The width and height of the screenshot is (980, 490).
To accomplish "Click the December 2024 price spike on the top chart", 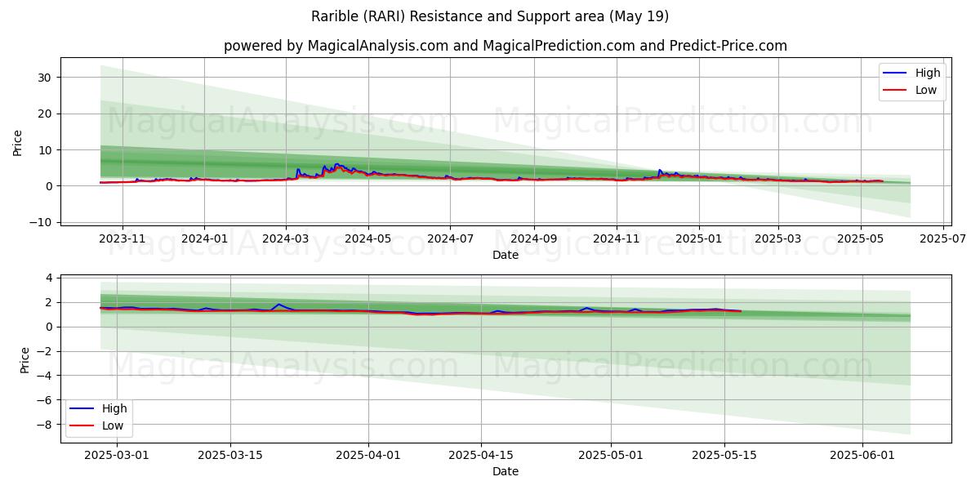I will point(659,170).
